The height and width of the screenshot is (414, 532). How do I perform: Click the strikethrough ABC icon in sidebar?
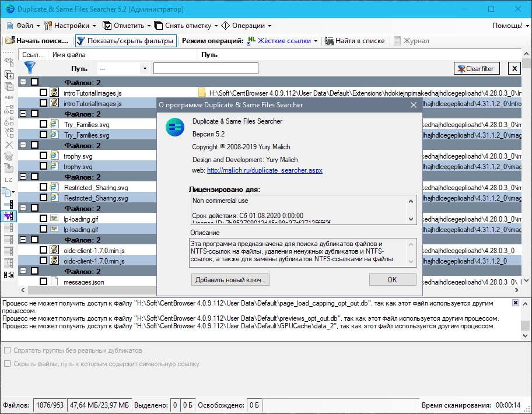(x=9, y=97)
